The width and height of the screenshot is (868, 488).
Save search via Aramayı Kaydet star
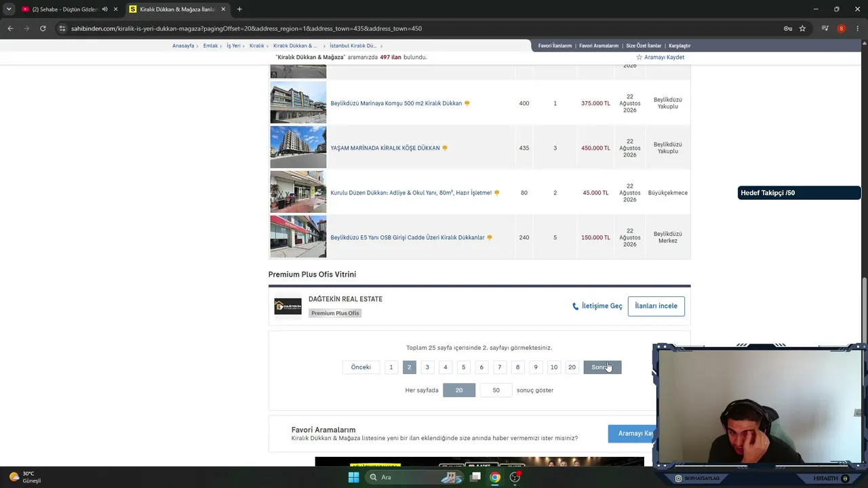click(660, 58)
